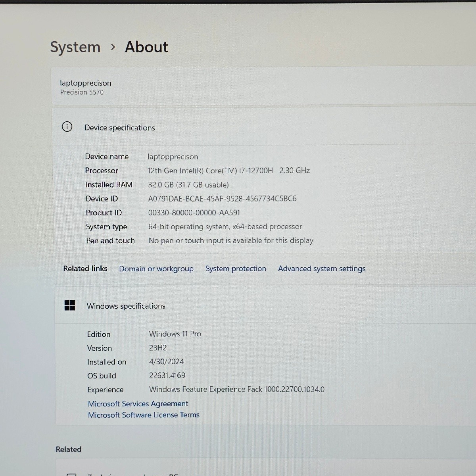Open the System protection link
This screenshot has height=476, width=476.
[x=236, y=269]
